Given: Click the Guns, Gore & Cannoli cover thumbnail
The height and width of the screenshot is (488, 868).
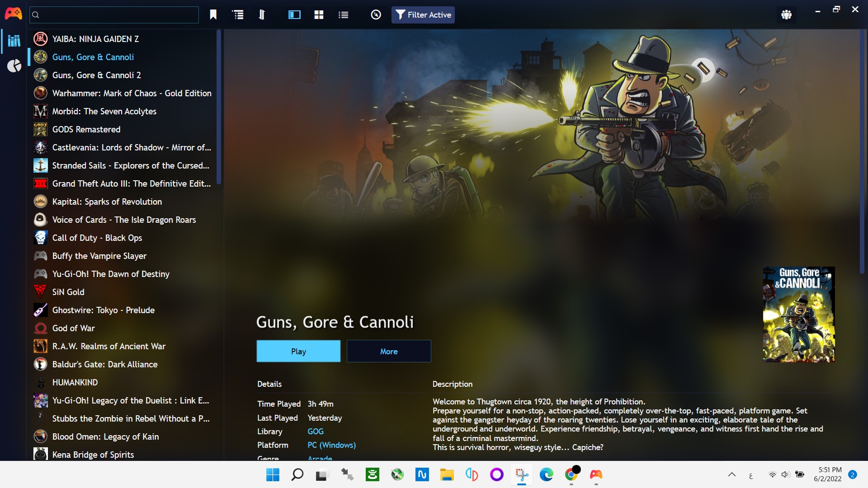Looking at the screenshot, I should (x=799, y=314).
